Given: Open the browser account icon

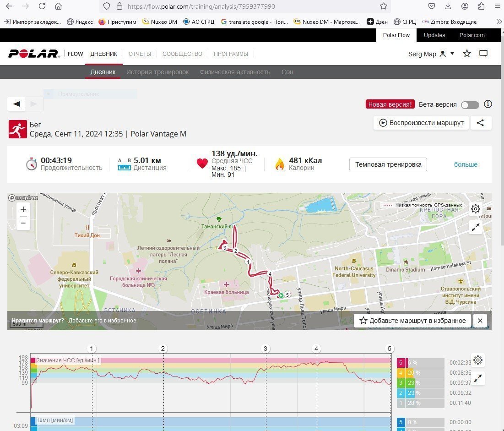Looking at the screenshot, I should click(465, 6).
